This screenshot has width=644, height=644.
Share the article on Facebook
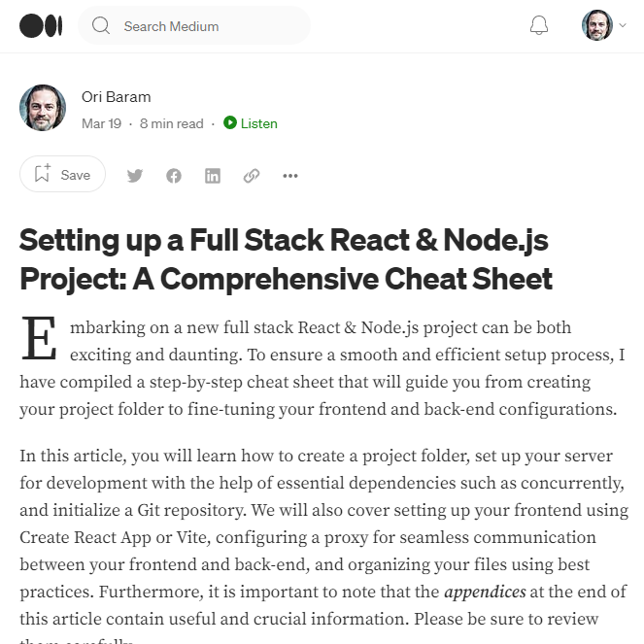pos(174,176)
